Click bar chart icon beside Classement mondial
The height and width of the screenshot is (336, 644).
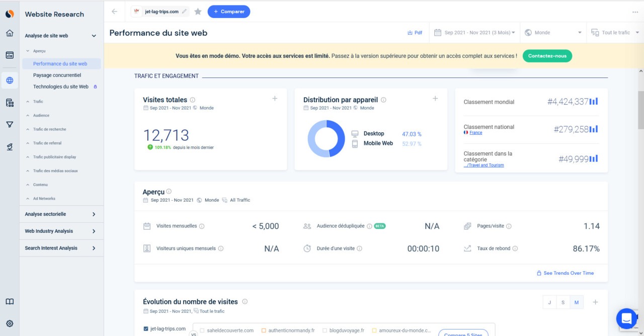594,102
